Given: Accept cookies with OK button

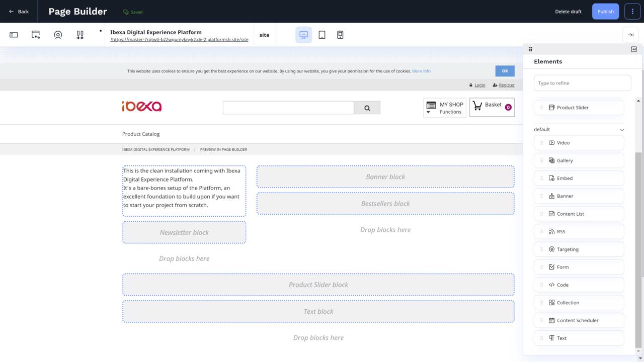Looking at the screenshot, I should [505, 71].
